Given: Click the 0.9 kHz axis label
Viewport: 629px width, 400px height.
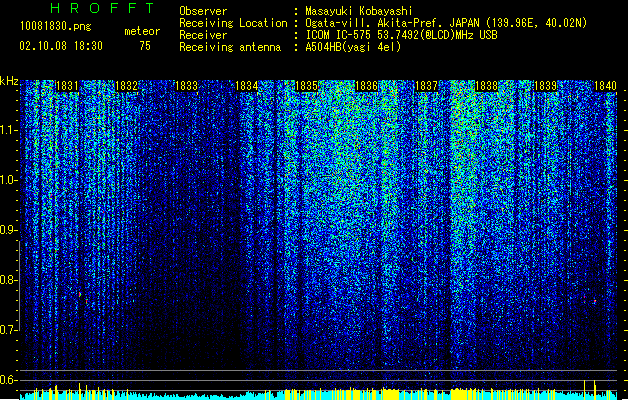Looking at the screenshot, I should (x=9, y=230).
